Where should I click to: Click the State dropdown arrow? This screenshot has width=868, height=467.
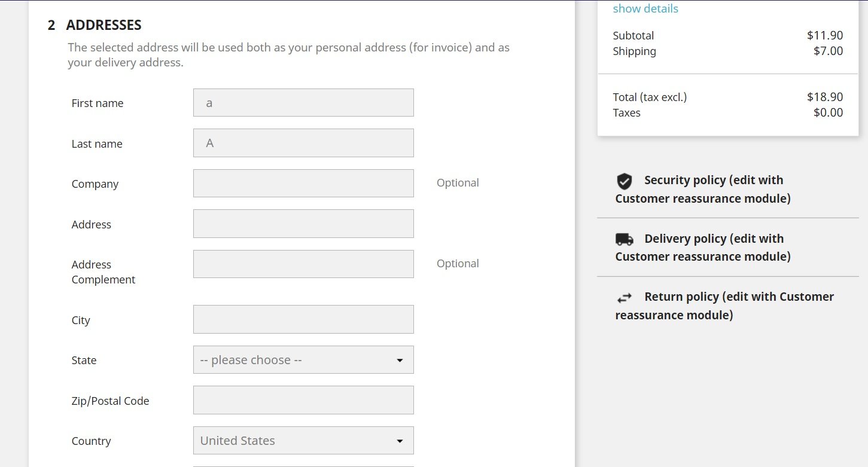coord(400,361)
